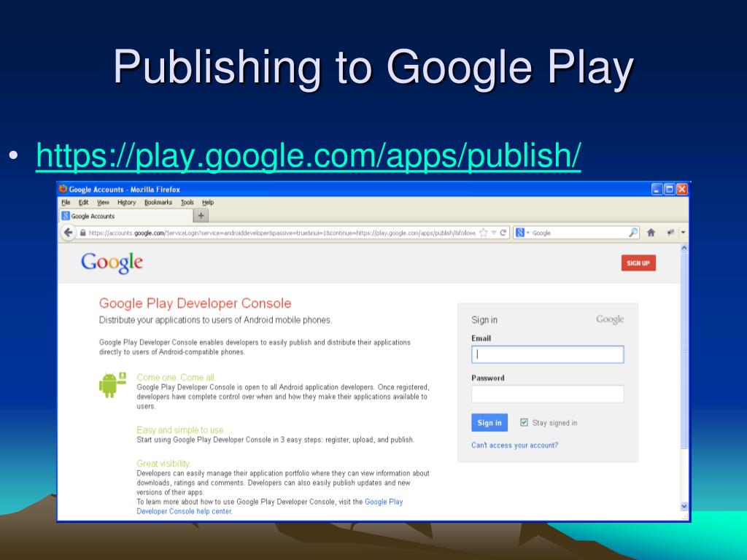This screenshot has height=560, width=747.
Task: Click the Google search engine icon
Action: click(519, 233)
